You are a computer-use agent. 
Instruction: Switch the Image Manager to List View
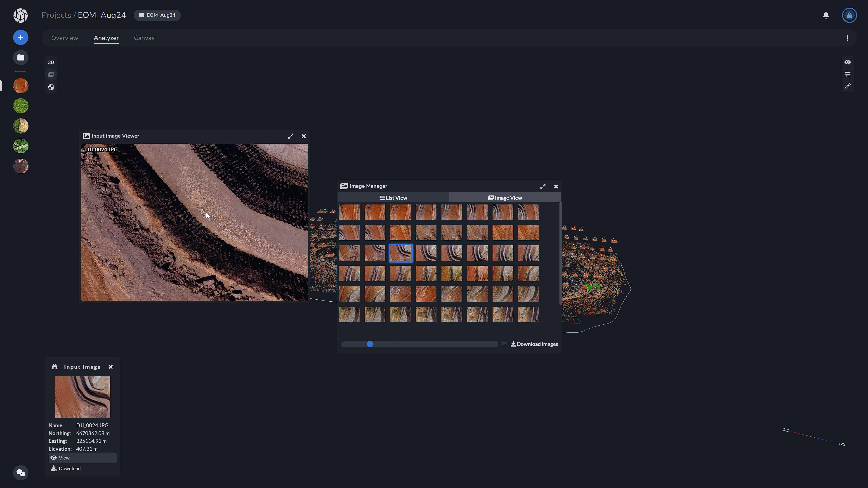click(x=393, y=198)
